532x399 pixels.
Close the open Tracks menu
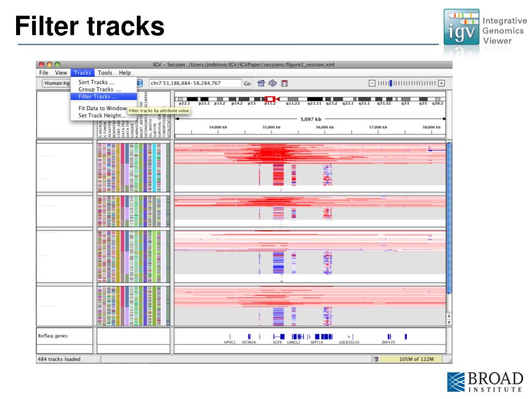(83, 73)
